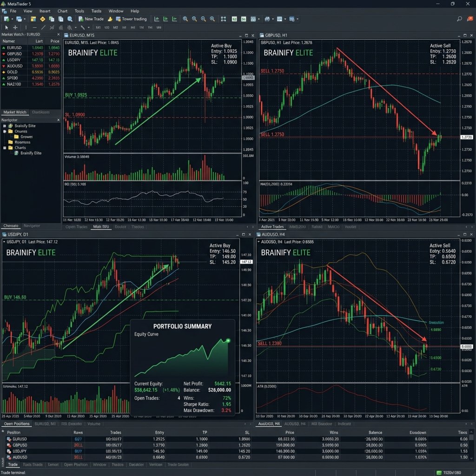The width and height of the screenshot is (476, 476).
Task: Select the horizontal line drawing tool
Action: (x=34, y=27)
